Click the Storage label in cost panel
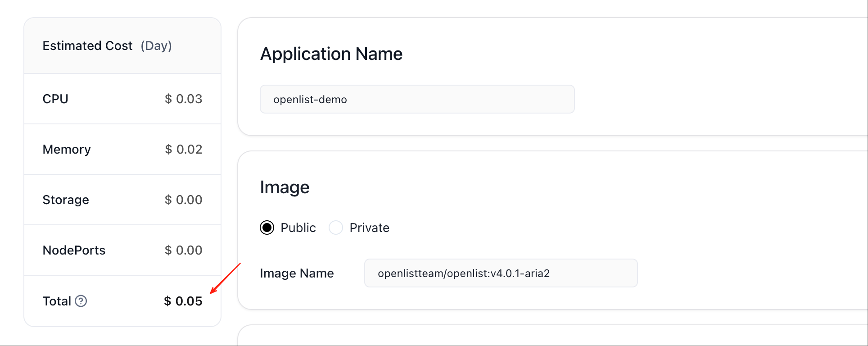 tap(66, 200)
